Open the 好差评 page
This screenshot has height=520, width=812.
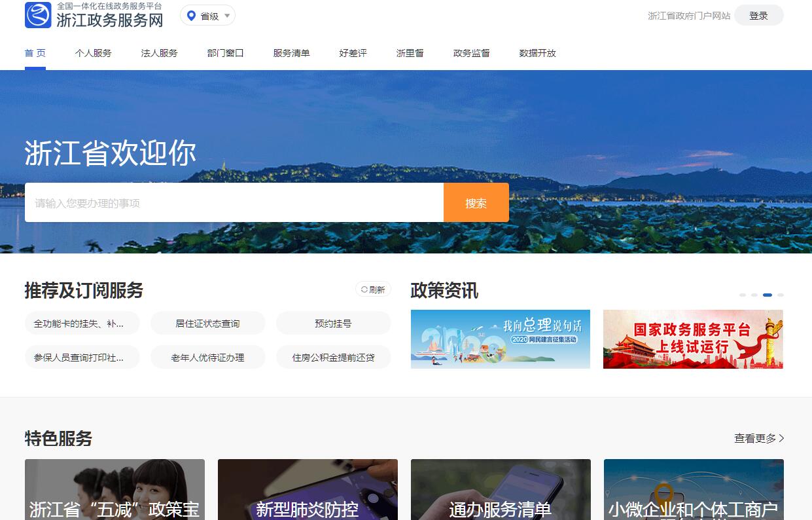353,53
